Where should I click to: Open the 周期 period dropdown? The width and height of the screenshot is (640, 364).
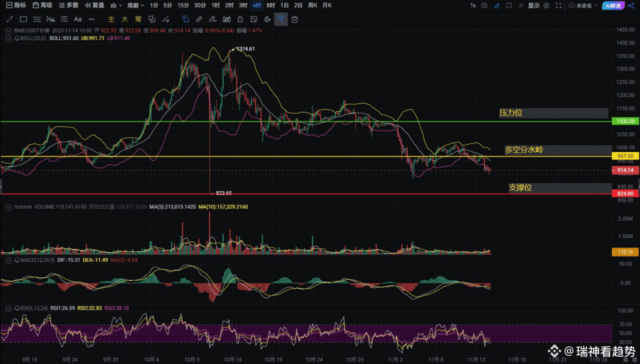pos(135,5)
